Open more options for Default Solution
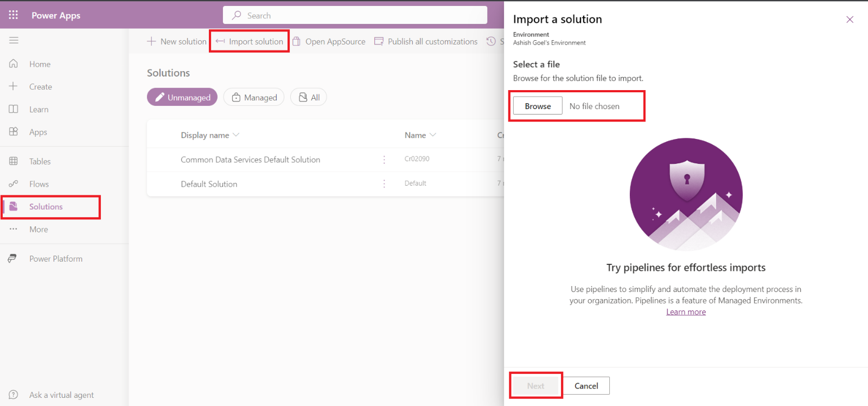The image size is (868, 406). coord(384,184)
